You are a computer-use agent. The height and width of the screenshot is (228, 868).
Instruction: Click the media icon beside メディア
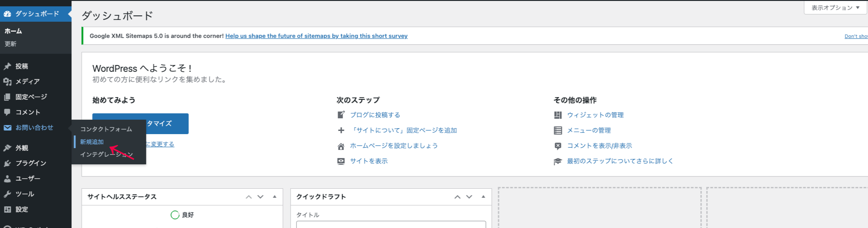pos(7,82)
